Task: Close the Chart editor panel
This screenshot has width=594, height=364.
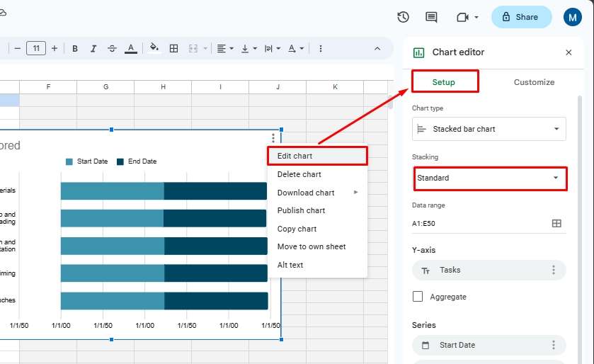Action: [569, 52]
